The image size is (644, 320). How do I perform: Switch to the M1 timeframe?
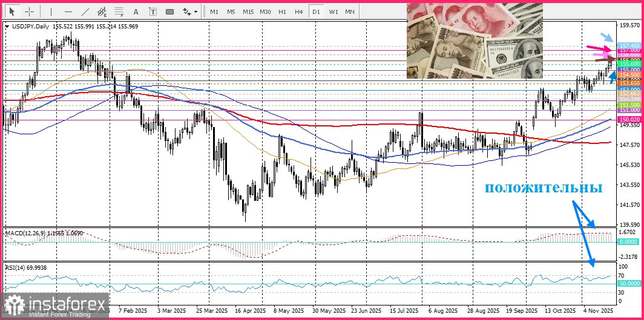214,11
